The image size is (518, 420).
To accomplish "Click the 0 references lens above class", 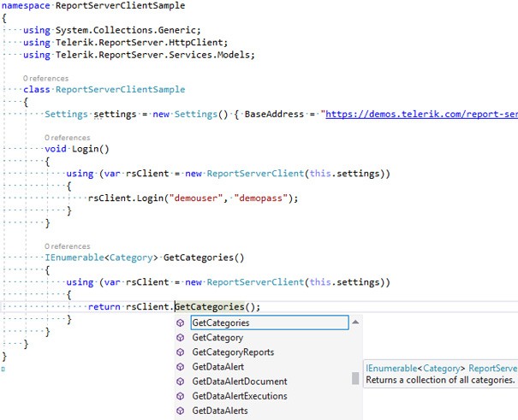I will point(45,79).
